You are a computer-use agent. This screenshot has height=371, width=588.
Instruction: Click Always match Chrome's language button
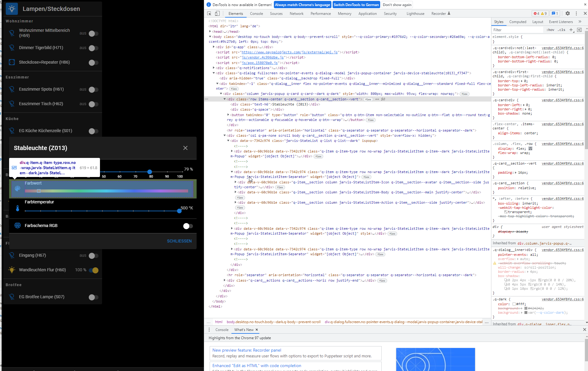point(302,5)
